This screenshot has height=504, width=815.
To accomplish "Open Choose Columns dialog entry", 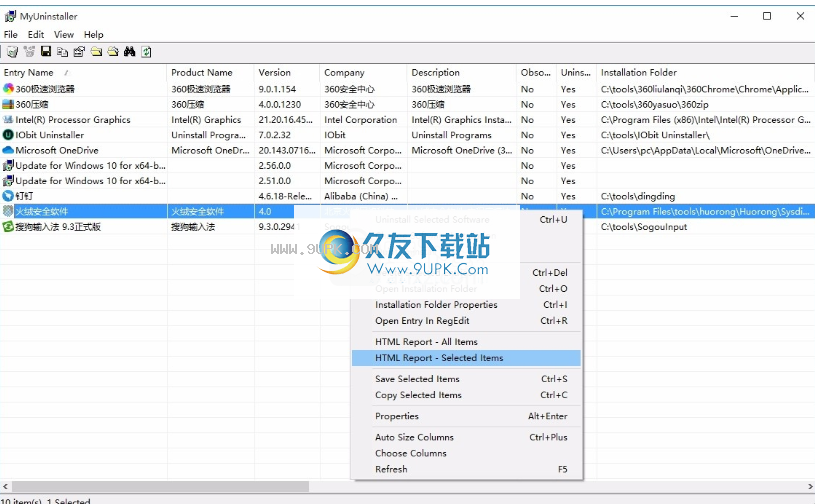I will pyautogui.click(x=466, y=454).
